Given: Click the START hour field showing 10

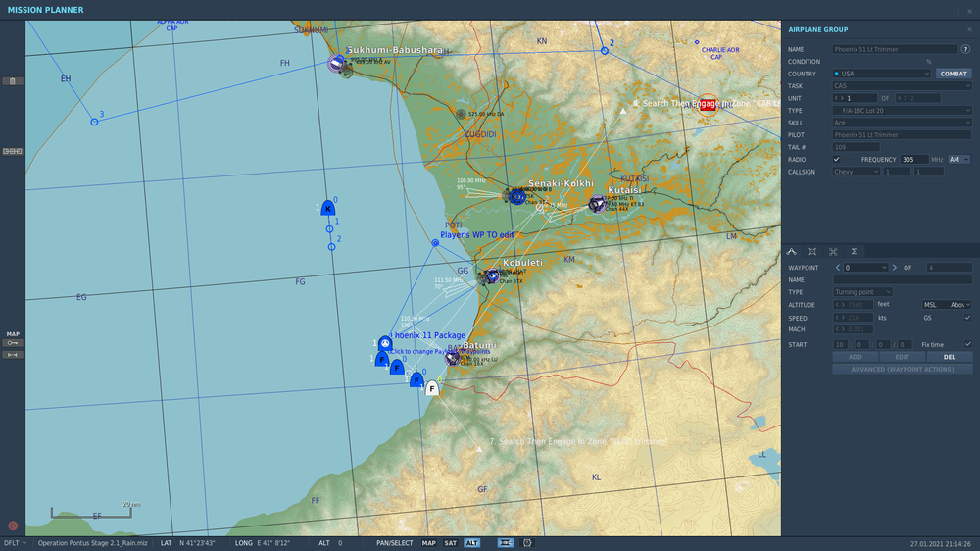Looking at the screenshot, I should tap(840, 344).
